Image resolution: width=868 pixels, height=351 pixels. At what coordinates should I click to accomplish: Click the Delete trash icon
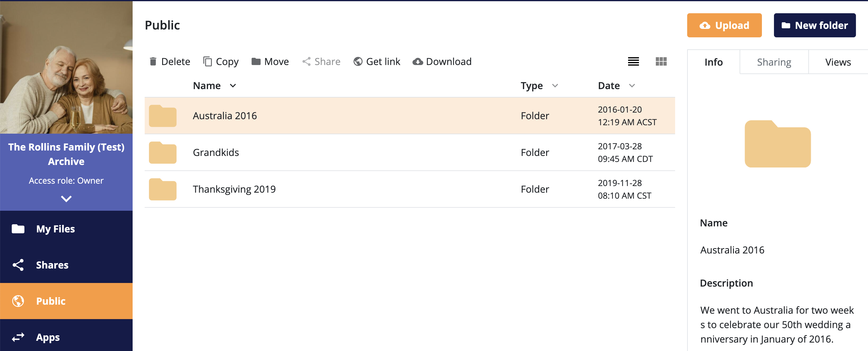153,62
